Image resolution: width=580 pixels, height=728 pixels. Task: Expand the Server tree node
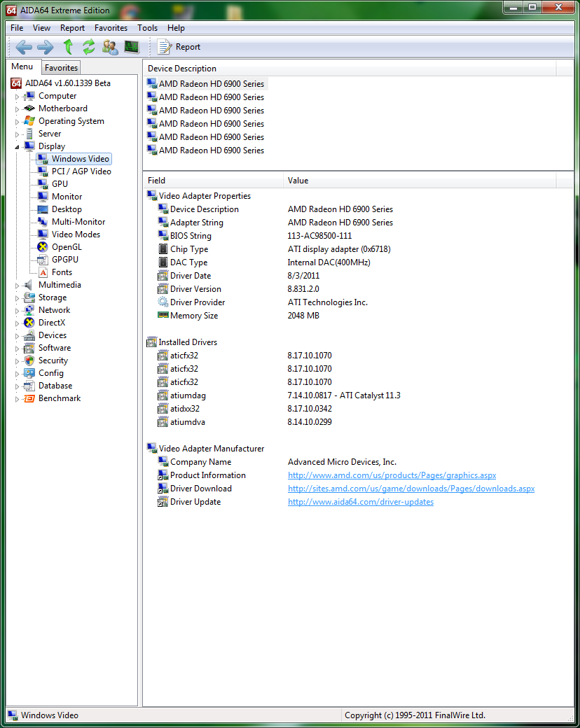point(18,134)
